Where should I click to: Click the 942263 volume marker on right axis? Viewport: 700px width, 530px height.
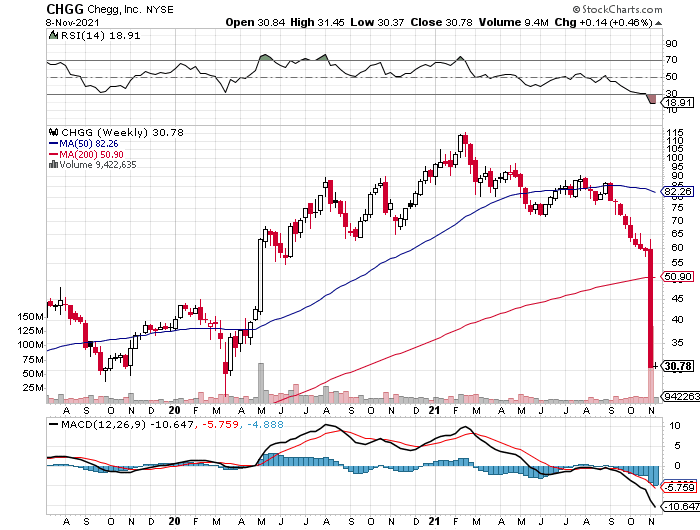point(680,396)
